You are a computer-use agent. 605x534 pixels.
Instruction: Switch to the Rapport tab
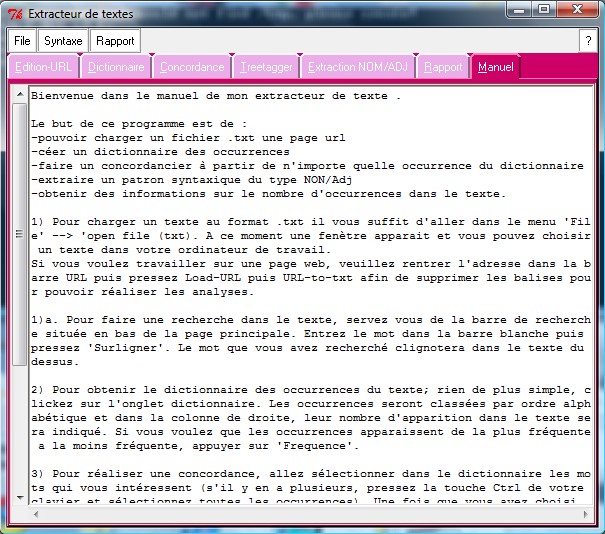(x=443, y=67)
